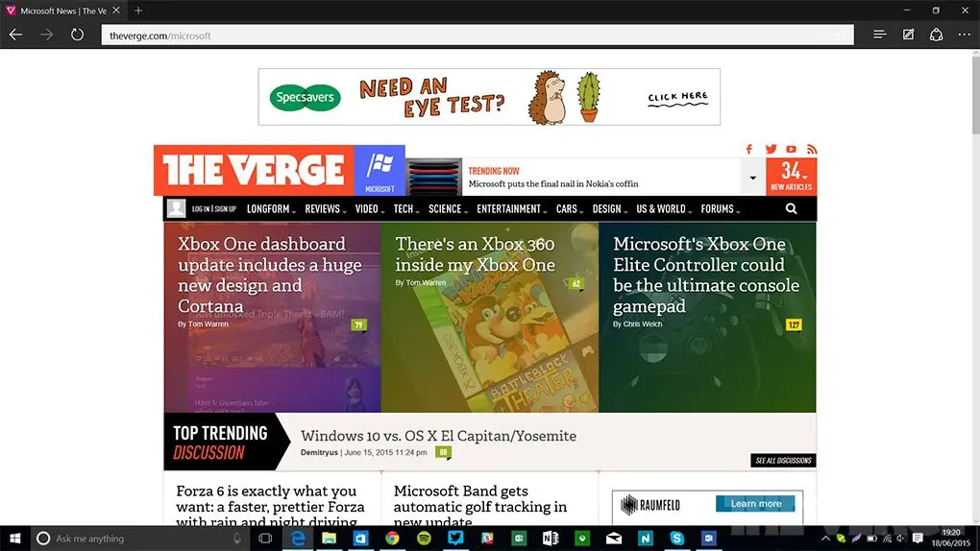Click the theverge.com address bar

tap(478, 36)
